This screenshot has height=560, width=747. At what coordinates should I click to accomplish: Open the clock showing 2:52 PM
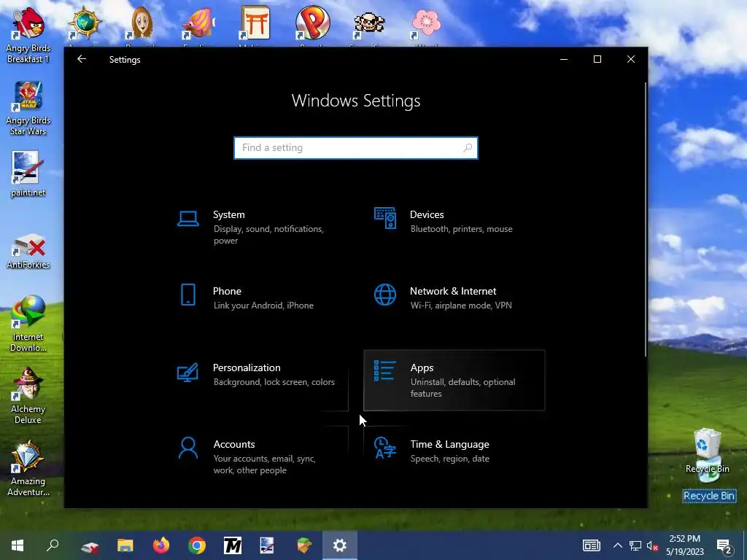684,545
